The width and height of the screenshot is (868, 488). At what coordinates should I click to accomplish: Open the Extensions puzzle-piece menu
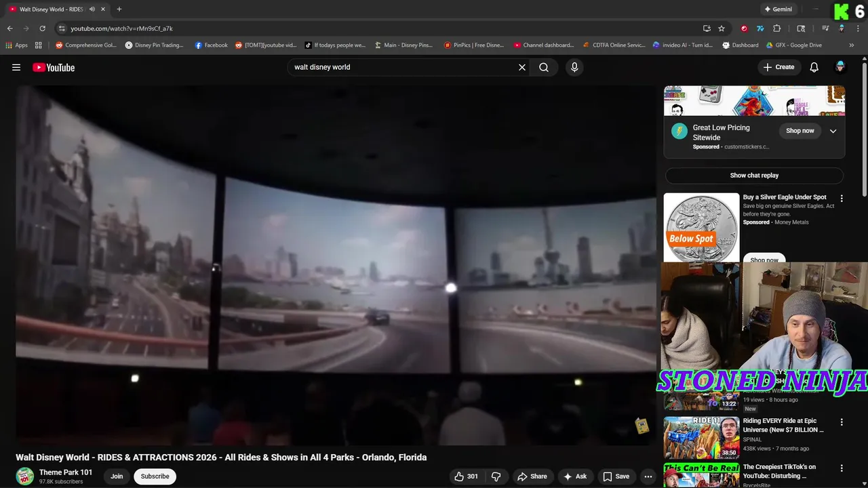click(777, 28)
